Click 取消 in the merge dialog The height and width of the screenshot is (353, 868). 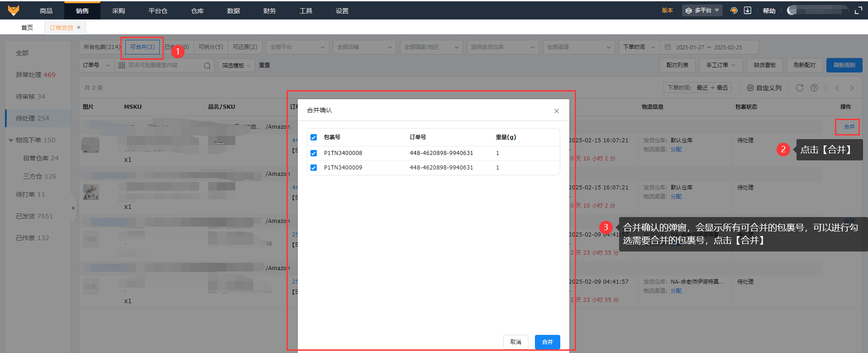[x=516, y=342]
